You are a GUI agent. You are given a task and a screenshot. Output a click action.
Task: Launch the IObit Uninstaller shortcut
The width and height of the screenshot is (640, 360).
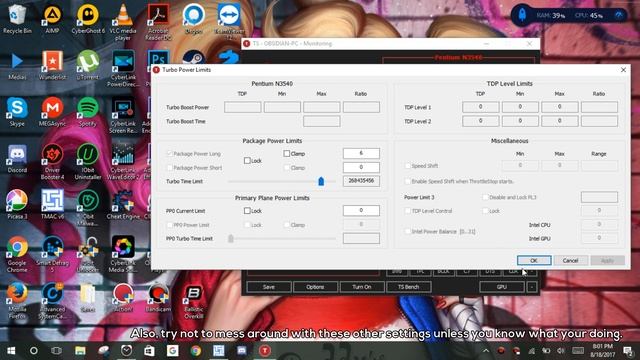(88, 161)
